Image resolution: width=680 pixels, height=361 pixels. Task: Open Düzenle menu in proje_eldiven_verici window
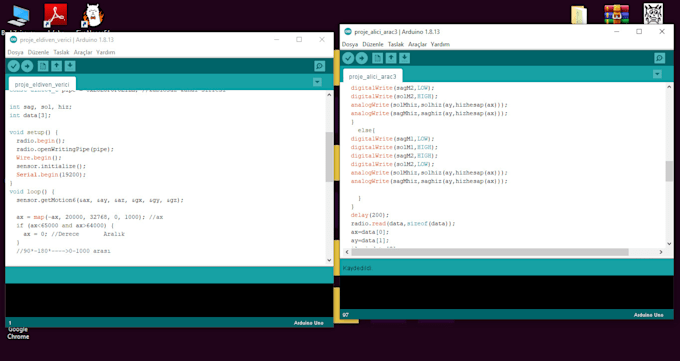click(x=38, y=52)
